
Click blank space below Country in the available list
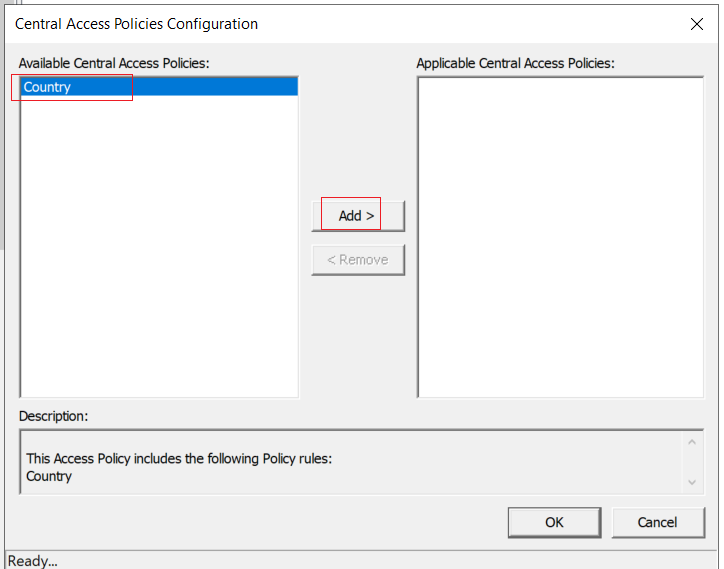click(x=159, y=246)
